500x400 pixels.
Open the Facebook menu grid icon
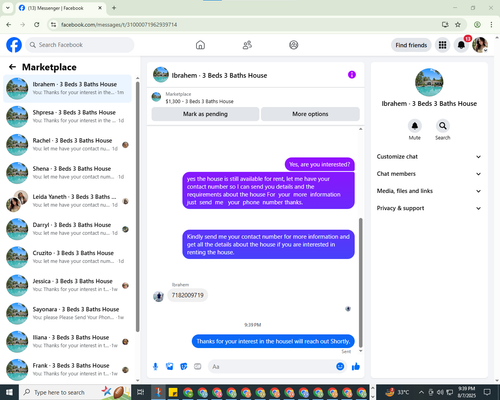[442, 45]
